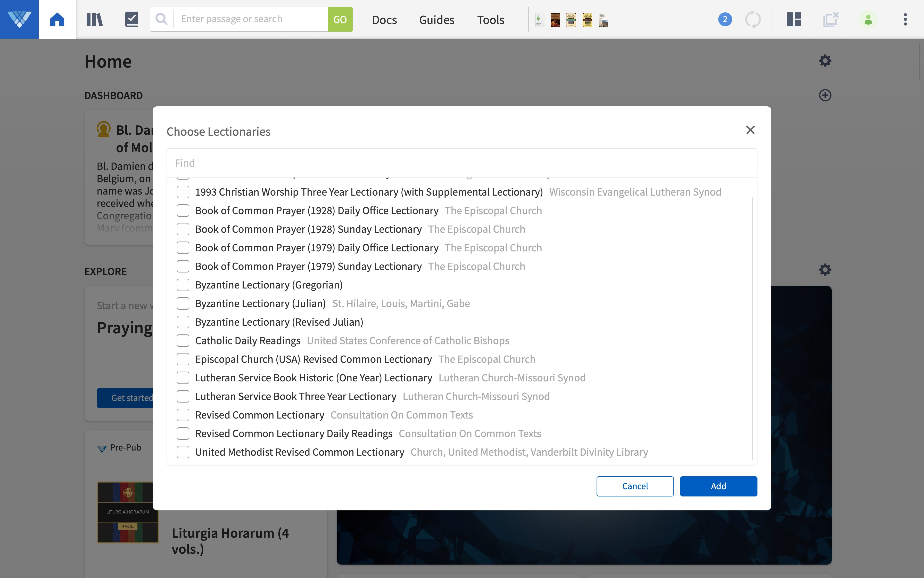Open the Docs menu

(384, 20)
